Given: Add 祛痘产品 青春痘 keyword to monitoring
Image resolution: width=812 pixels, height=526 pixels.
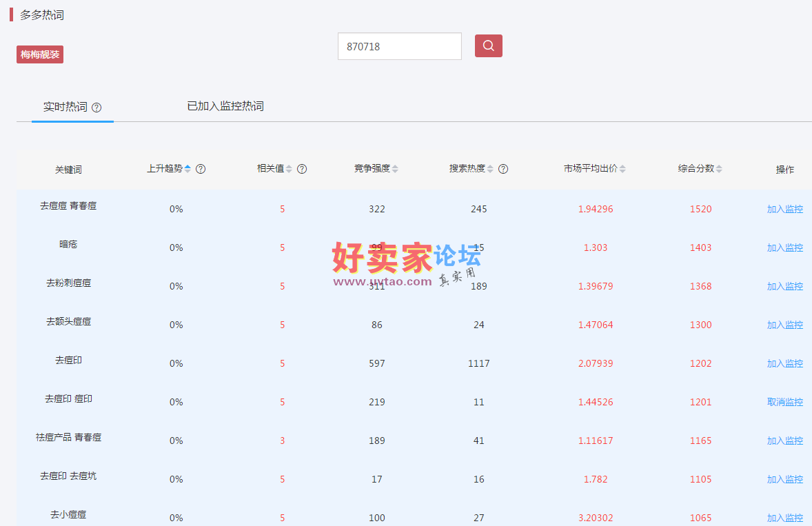Looking at the screenshot, I should (784, 441).
